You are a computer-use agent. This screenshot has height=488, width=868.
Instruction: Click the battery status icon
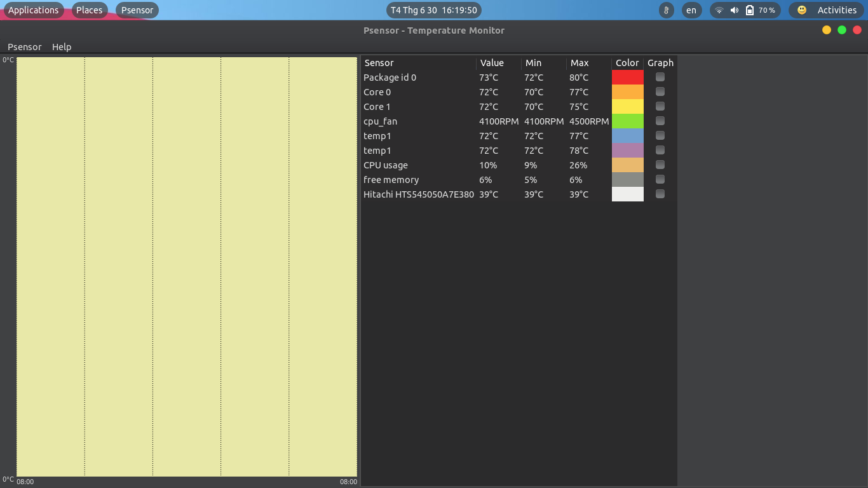click(750, 10)
